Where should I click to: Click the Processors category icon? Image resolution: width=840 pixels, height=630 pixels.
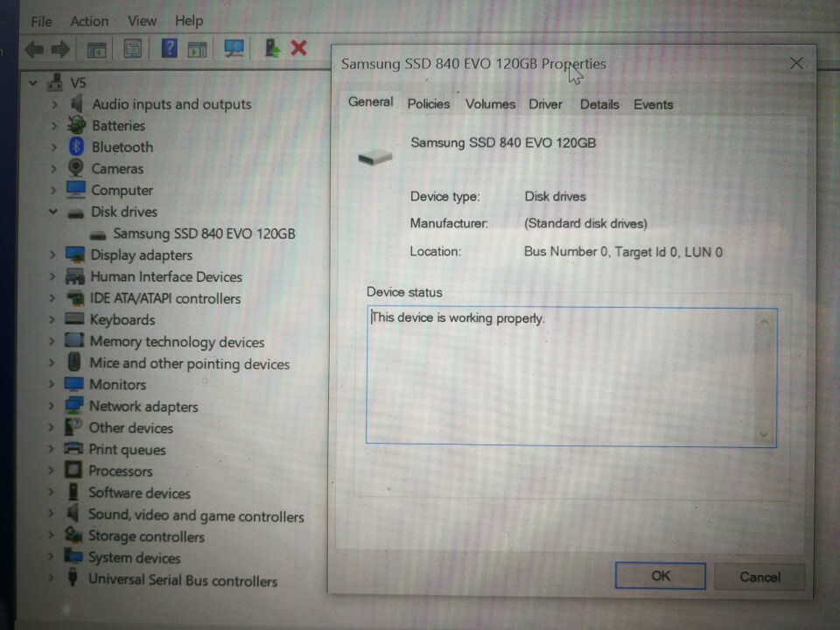(73, 470)
